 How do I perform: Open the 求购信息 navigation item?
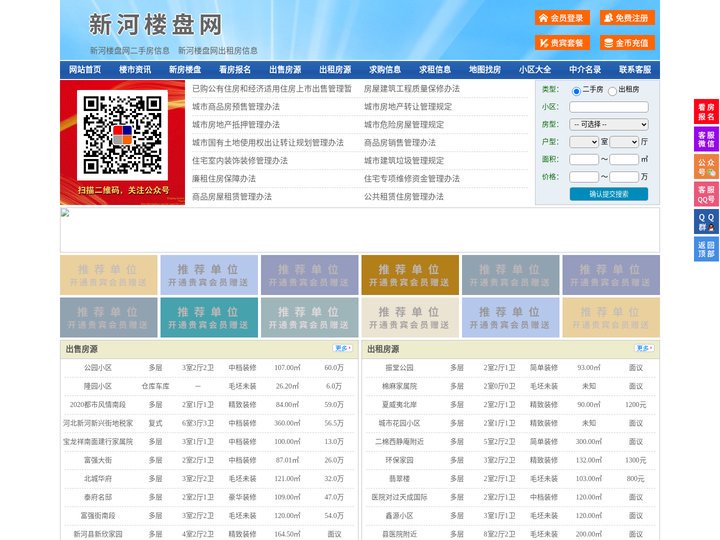click(385, 70)
